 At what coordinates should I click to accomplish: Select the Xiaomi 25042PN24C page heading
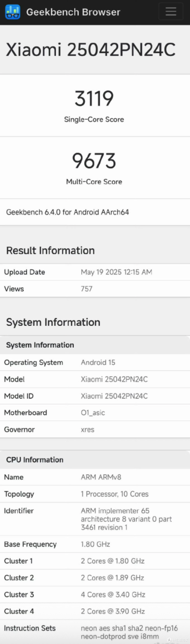click(x=90, y=49)
